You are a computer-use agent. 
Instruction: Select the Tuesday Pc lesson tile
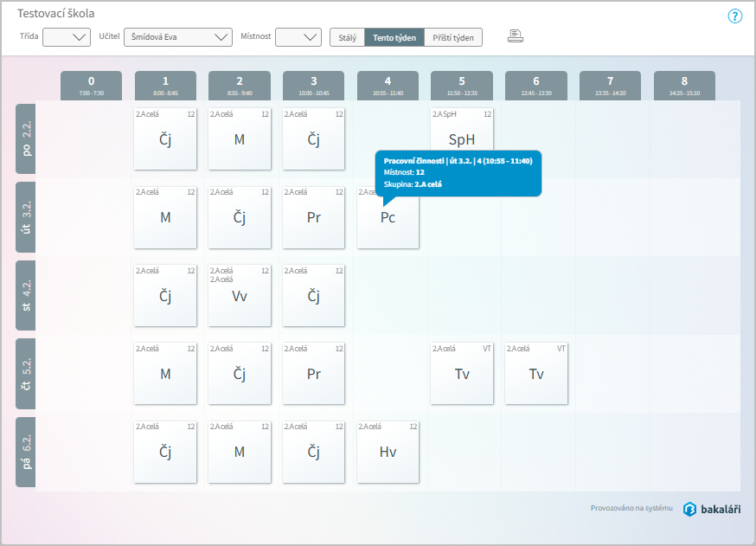pos(388,218)
